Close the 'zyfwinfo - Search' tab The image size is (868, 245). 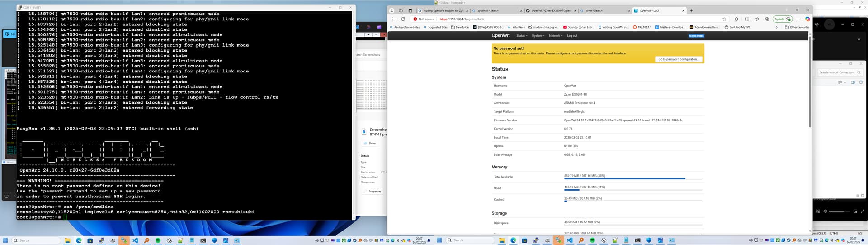(x=521, y=10)
